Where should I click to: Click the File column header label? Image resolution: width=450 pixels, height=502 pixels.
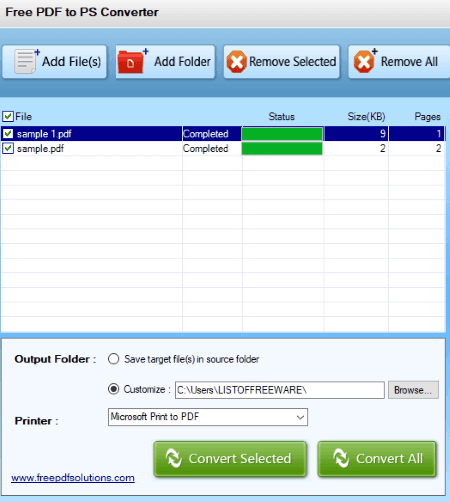tap(23, 117)
